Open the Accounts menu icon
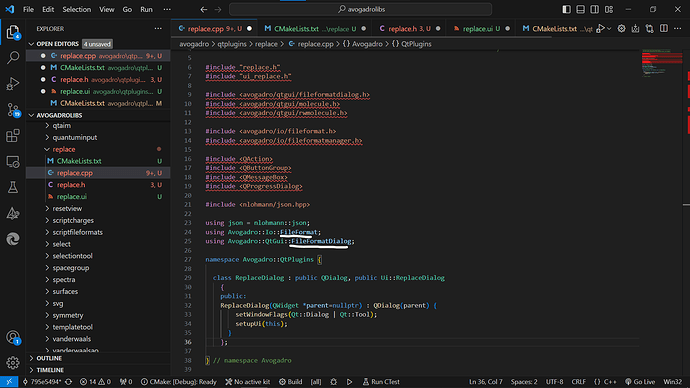Image resolution: width=690 pixels, height=388 pixels. coord(13,337)
